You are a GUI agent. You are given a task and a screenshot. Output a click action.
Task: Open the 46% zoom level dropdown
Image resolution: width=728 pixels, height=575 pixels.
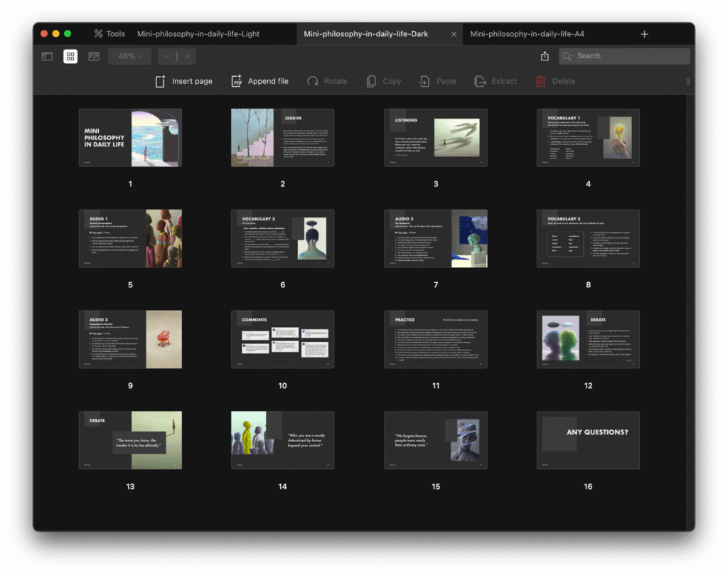pos(130,56)
